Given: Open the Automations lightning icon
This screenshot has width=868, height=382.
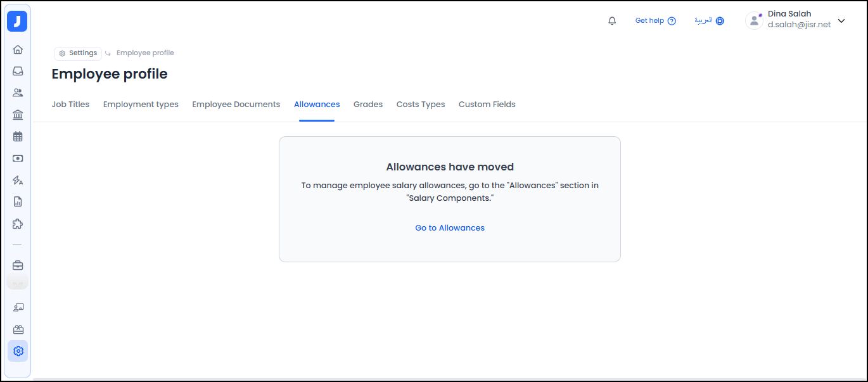Looking at the screenshot, I should [17, 180].
